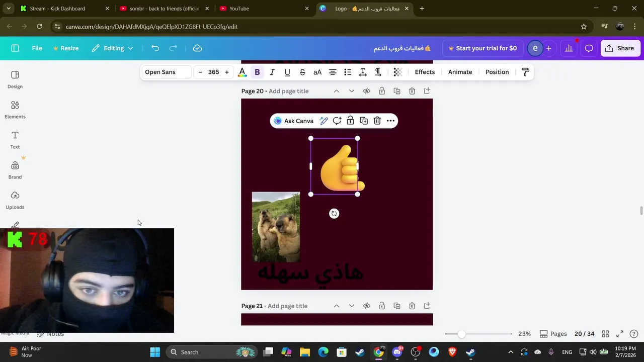
Task: Check cloud save status icon
Action: coord(198,48)
